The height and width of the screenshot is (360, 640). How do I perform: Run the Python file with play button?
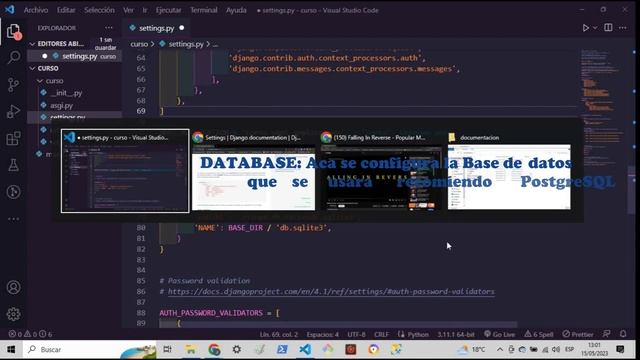(x=586, y=28)
